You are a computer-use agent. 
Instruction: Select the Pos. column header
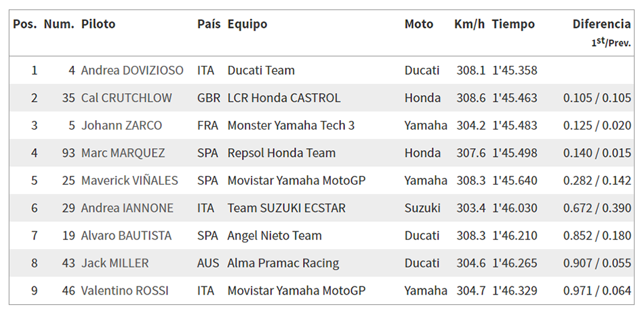pos(25,24)
